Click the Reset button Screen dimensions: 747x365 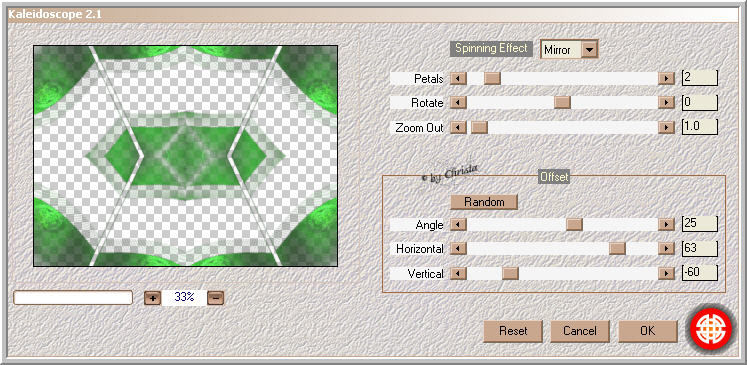coord(513,331)
